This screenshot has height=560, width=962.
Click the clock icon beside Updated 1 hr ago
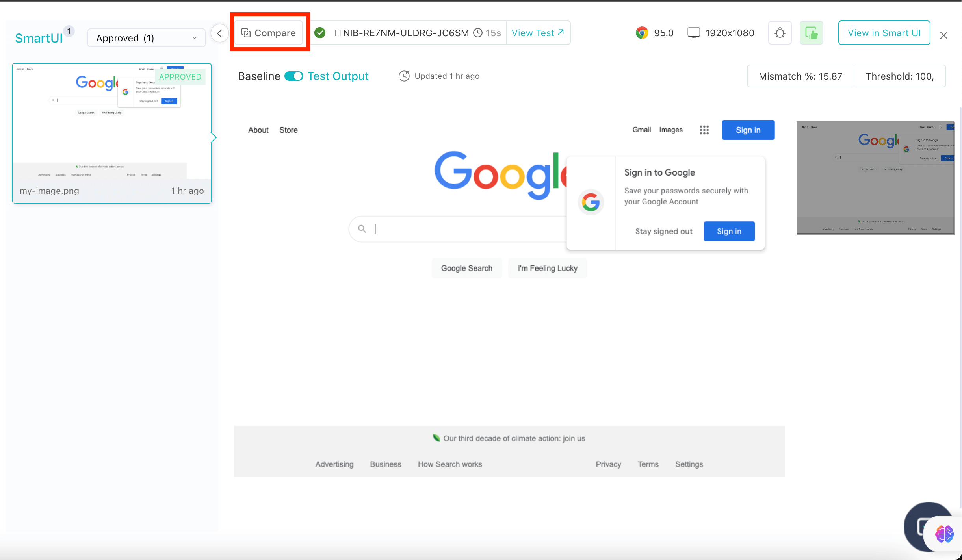(404, 76)
